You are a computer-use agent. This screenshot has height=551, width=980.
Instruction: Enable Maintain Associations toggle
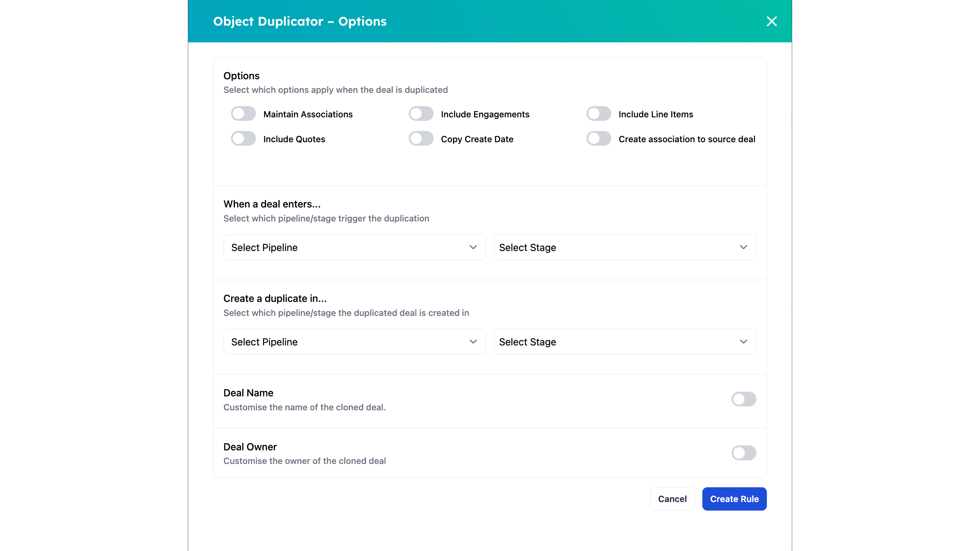point(243,114)
